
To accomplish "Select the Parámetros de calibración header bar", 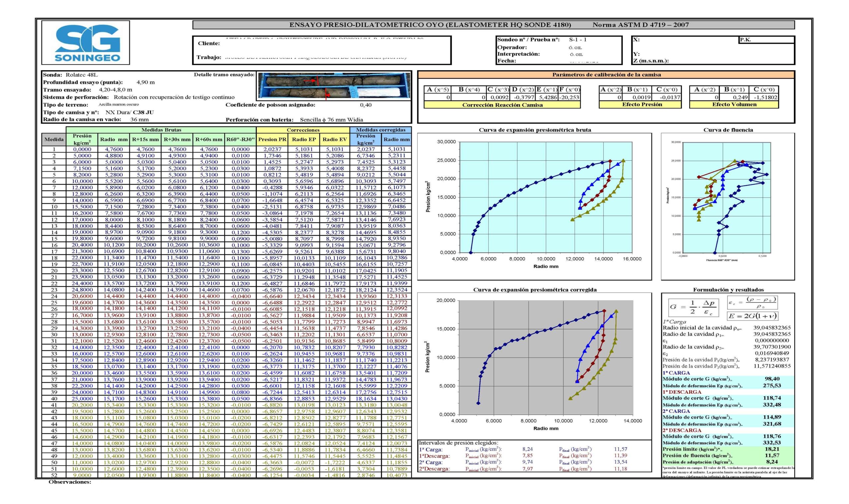I will click(606, 75).
